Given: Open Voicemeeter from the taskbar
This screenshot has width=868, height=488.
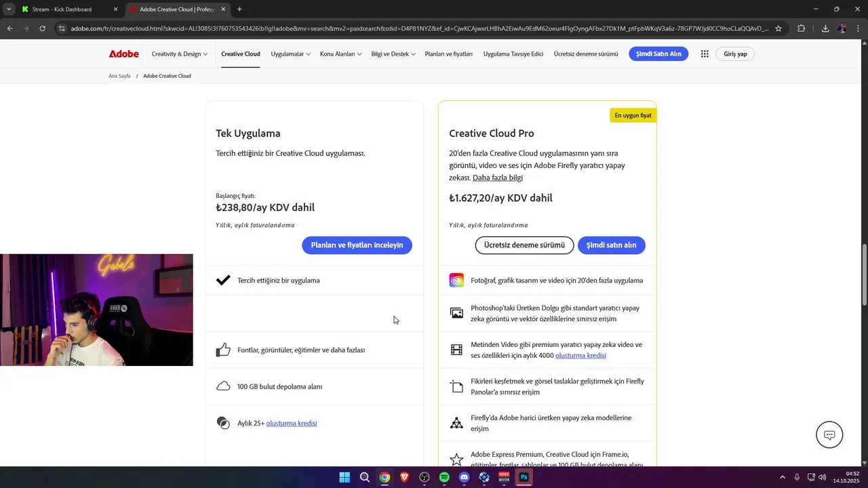Looking at the screenshot, I should (504, 477).
